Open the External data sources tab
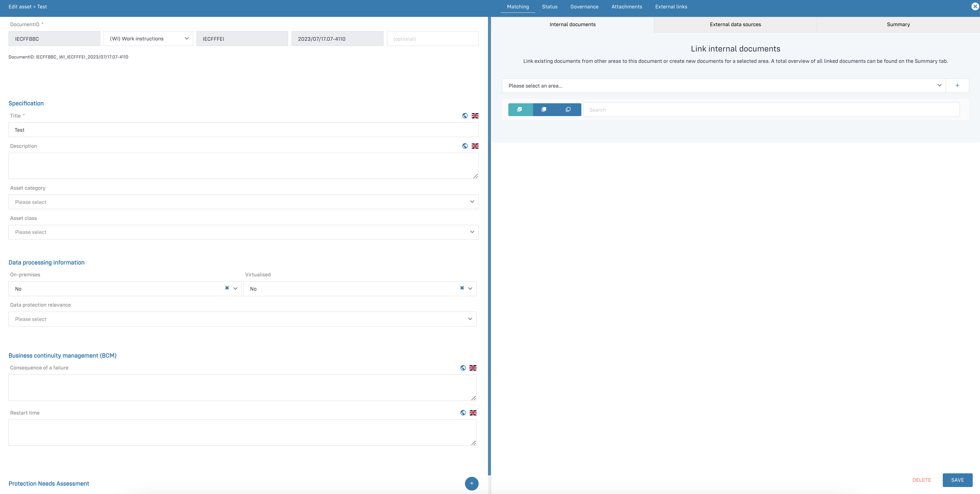The image size is (980, 494). point(735,24)
